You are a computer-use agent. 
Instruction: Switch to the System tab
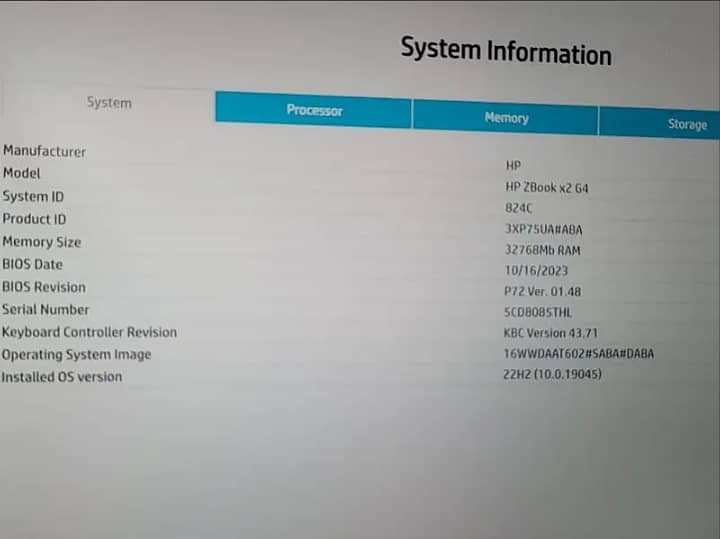click(108, 102)
